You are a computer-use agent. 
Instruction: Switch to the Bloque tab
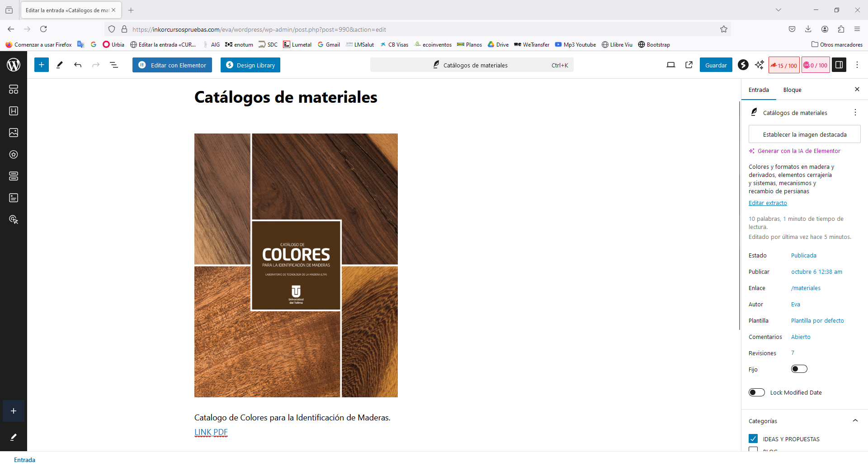pos(792,90)
